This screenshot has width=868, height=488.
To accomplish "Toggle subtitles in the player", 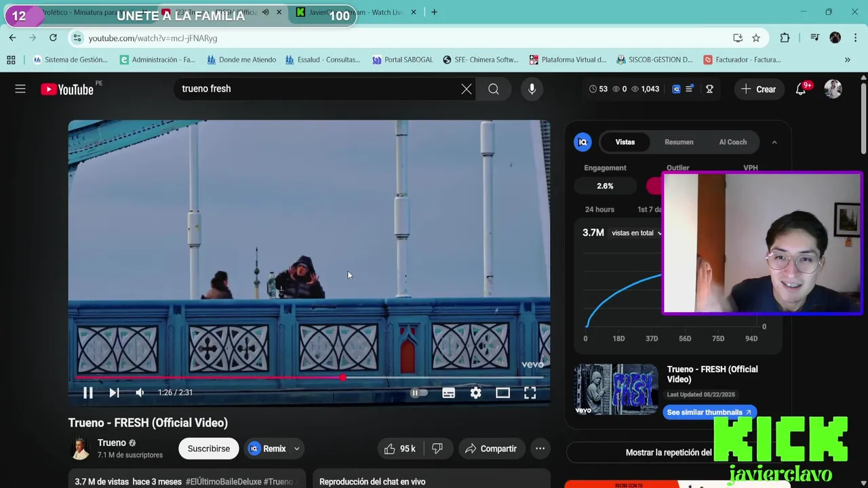I will (x=448, y=392).
